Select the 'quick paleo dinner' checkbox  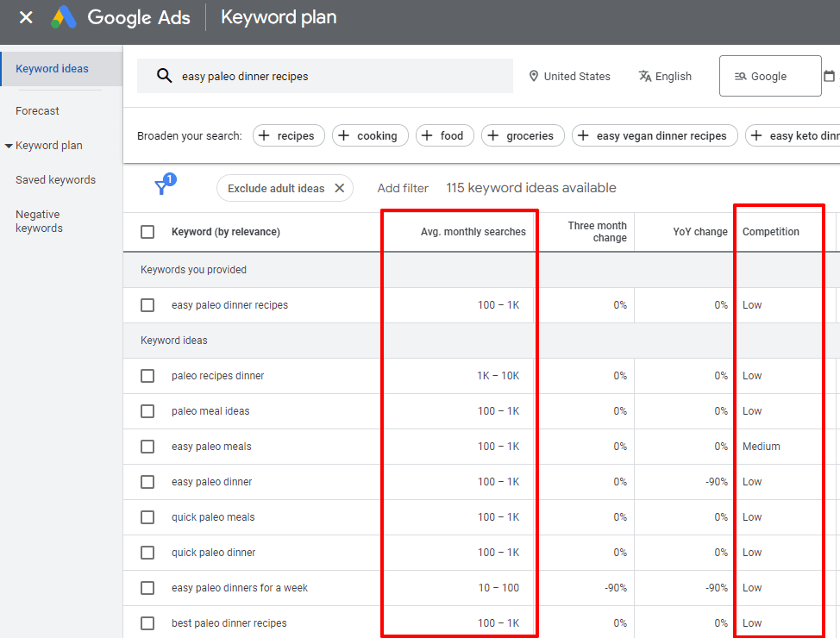(x=147, y=553)
